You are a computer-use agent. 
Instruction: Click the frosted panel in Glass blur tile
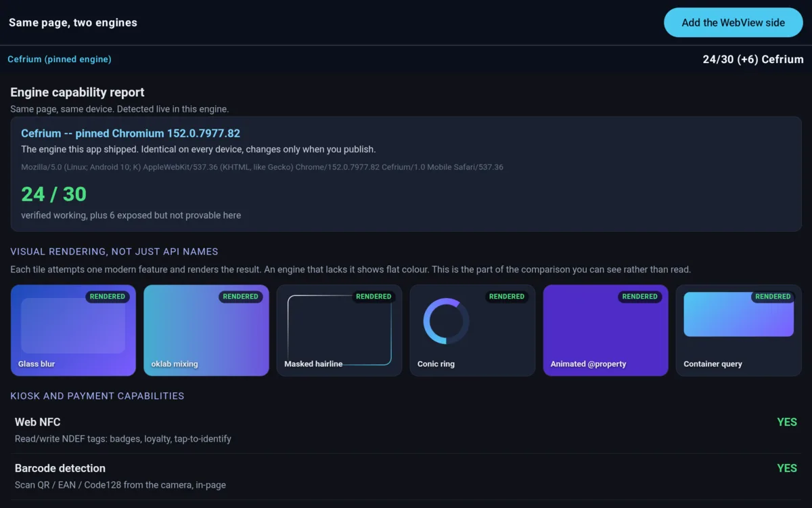[73, 326]
